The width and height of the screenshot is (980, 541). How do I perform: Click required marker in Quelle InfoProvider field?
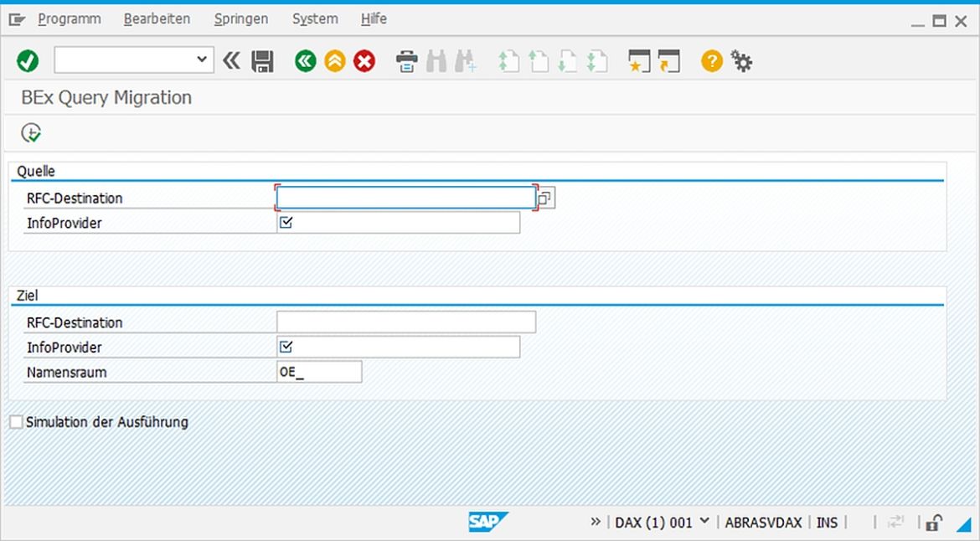286,223
